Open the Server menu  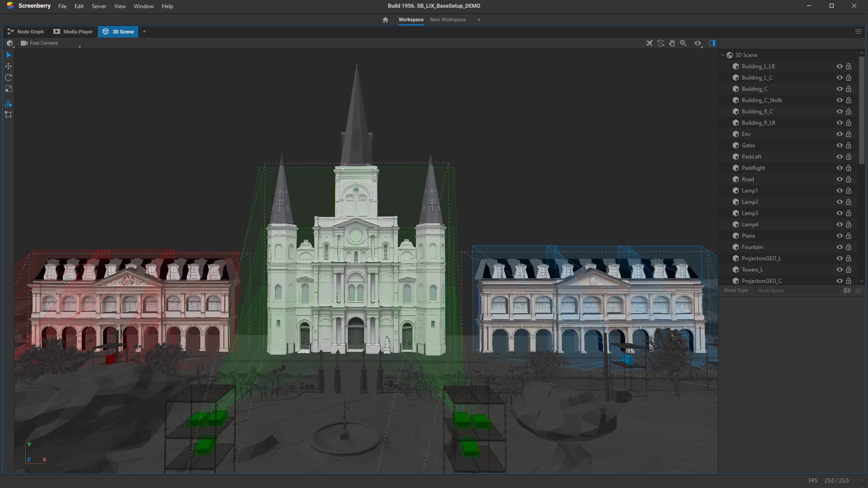click(x=99, y=6)
